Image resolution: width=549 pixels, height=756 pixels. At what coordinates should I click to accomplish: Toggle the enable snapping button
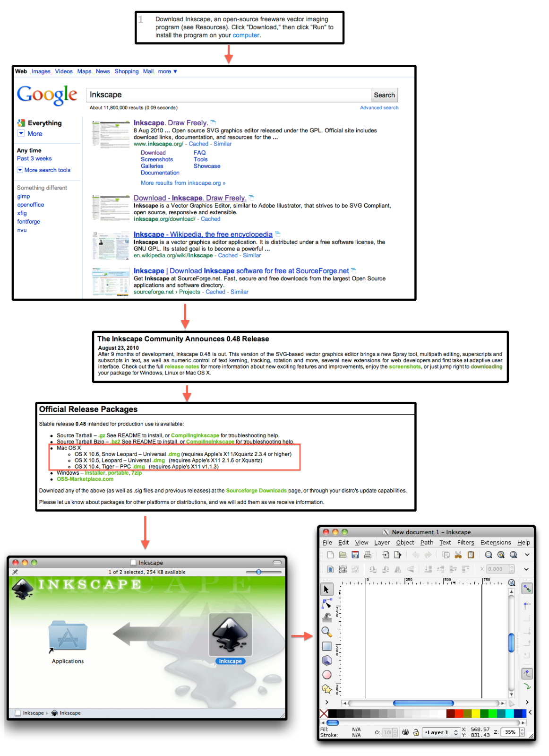pyautogui.click(x=527, y=589)
